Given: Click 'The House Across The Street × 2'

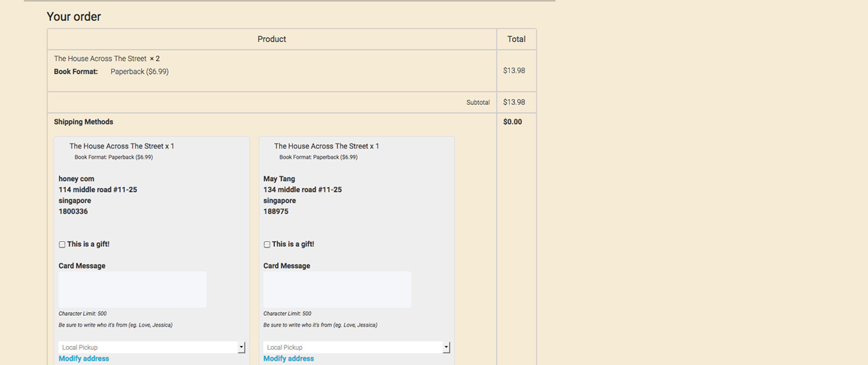Looking at the screenshot, I should (x=107, y=59).
